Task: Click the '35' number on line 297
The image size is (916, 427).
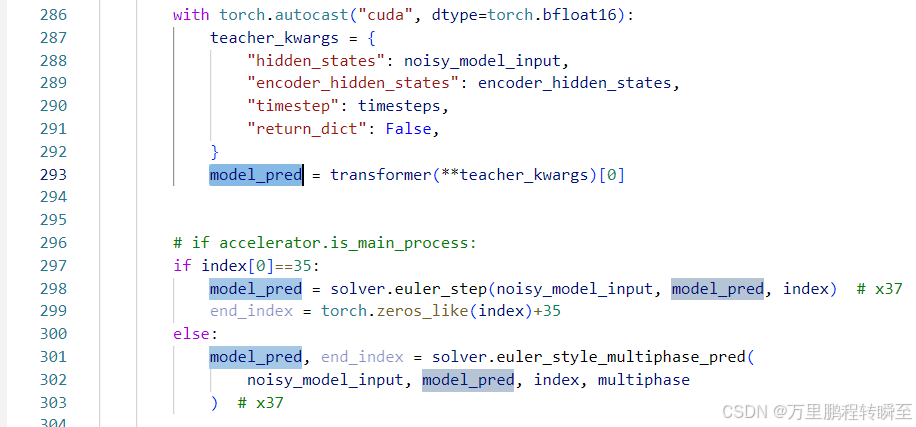Action: point(303,266)
